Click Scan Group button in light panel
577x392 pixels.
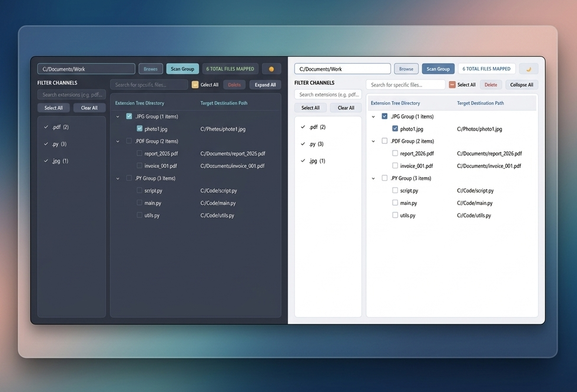click(x=438, y=69)
